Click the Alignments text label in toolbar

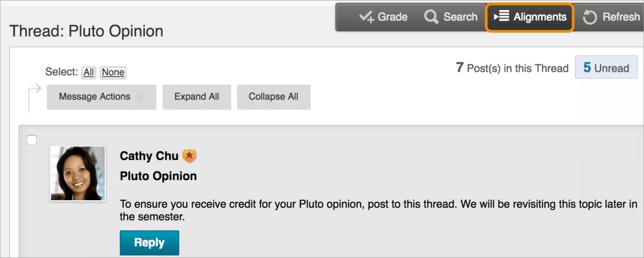coord(540,17)
